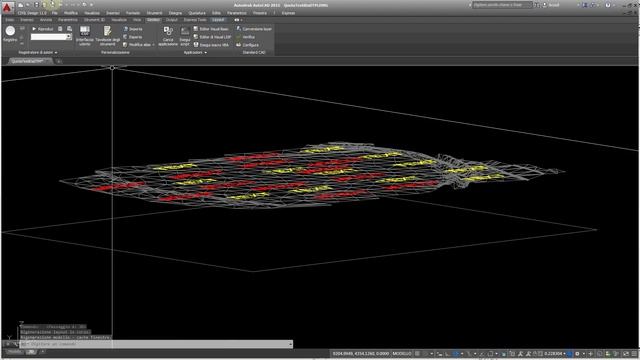Open the AutoCAD application menu button
Viewport: 640px width, 360px height.
tap(8, 7)
